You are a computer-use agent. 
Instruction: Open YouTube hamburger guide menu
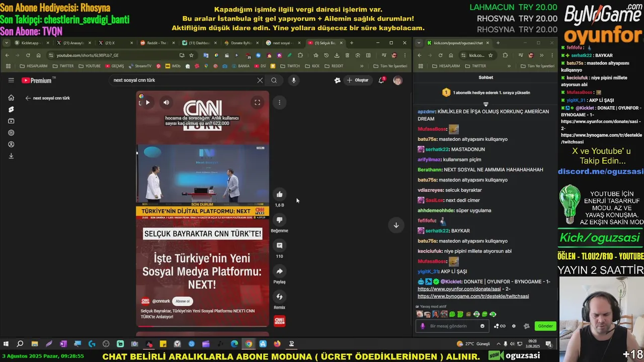[x=11, y=80]
